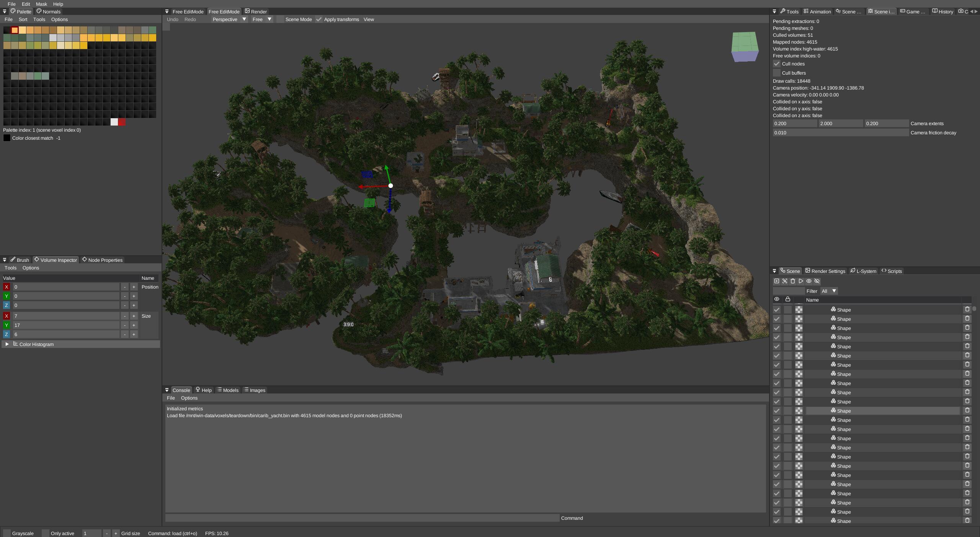The height and width of the screenshot is (537, 980).
Task: Open the Edit menu in the menu bar
Action: pos(26,4)
